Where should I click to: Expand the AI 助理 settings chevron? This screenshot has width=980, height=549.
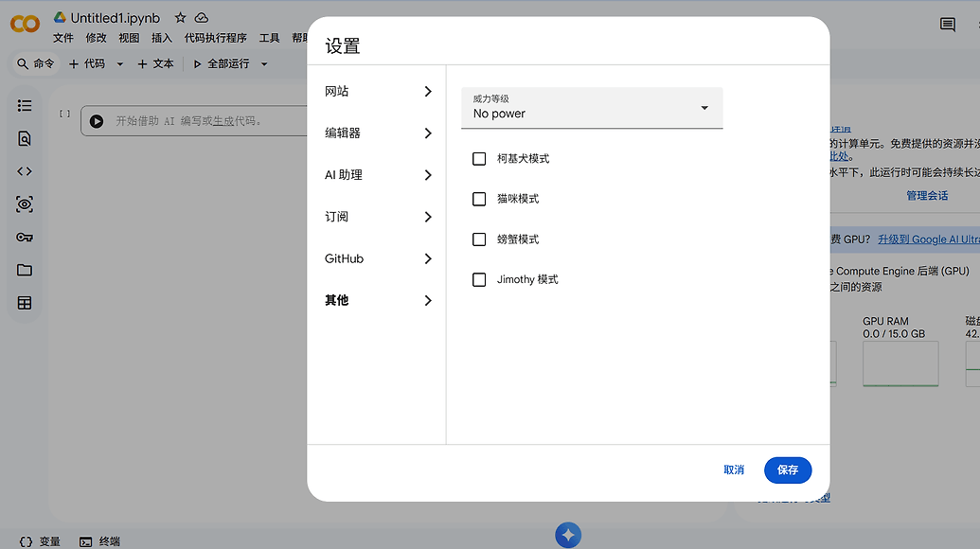click(428, 175)
